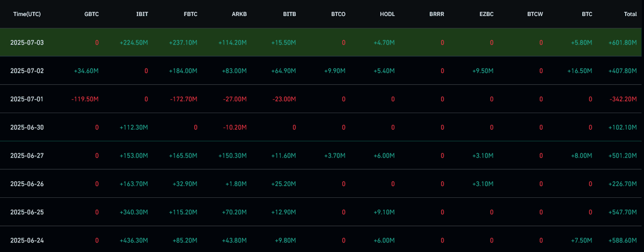Click the +547.70M total value
The height and width of the screenshot is (252, 644).
point(623,212)
